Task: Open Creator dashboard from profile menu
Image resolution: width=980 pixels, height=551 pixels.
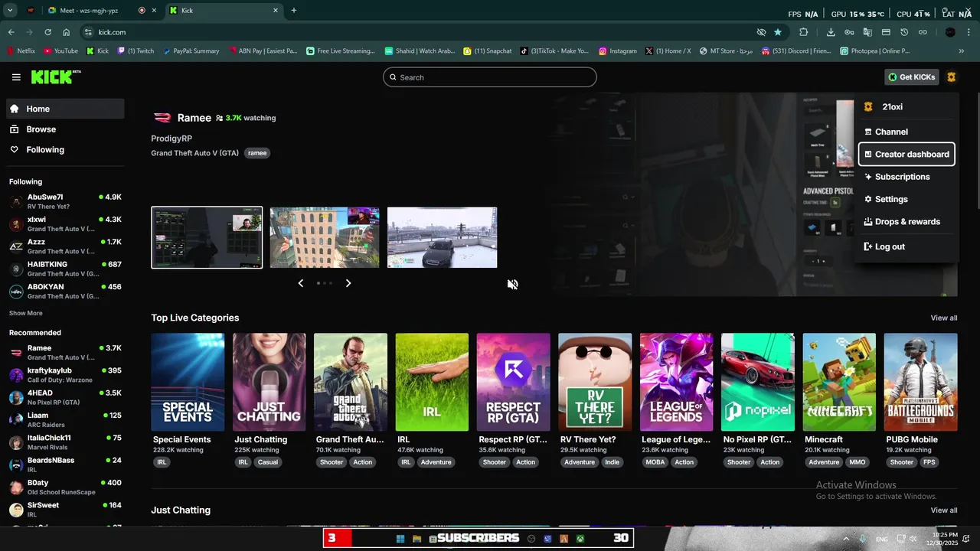Action: (x=906, y=154)
